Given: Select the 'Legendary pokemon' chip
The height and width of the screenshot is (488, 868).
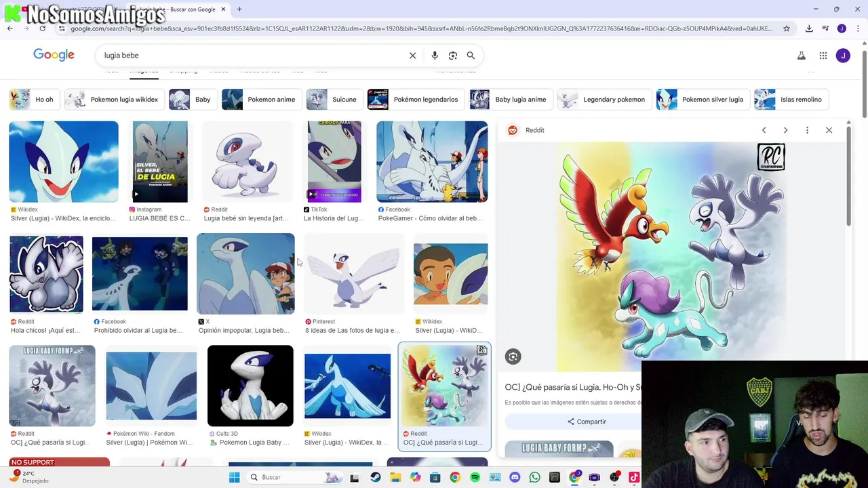Looking at the screenshot, I should coord(604,100).
